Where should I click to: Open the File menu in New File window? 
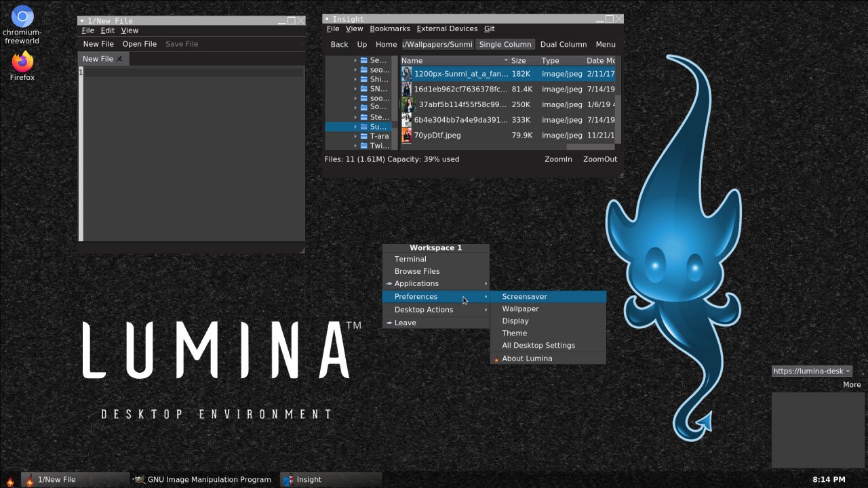(88, 30)
